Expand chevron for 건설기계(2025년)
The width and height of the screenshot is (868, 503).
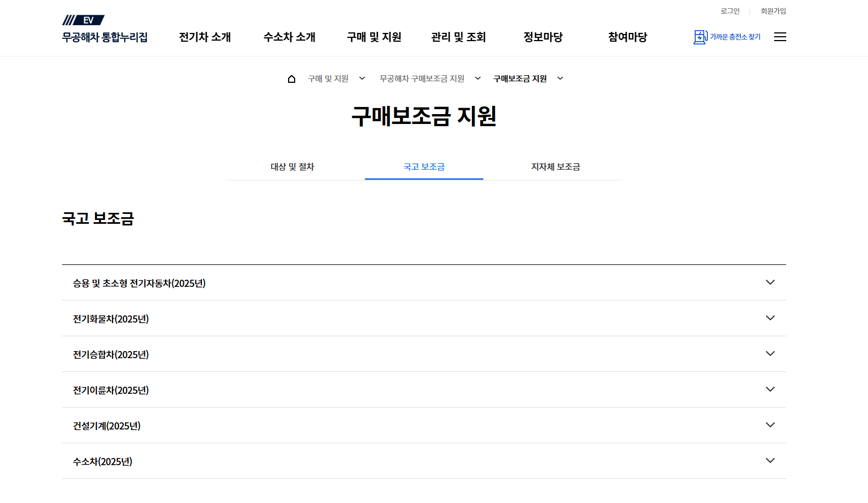click(770, 425)
